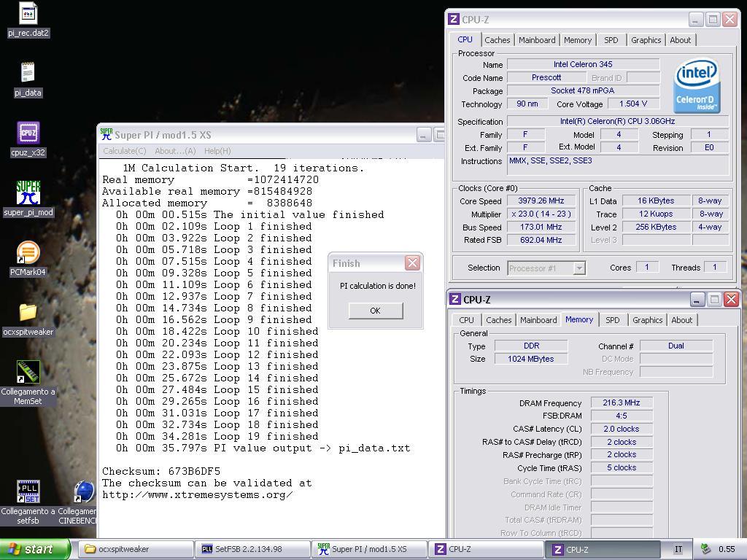This screenshot has height=560, width=747.
Task: Open the ocxspitweaker folder icon on desktop
Action: click(x=28, y=312)
